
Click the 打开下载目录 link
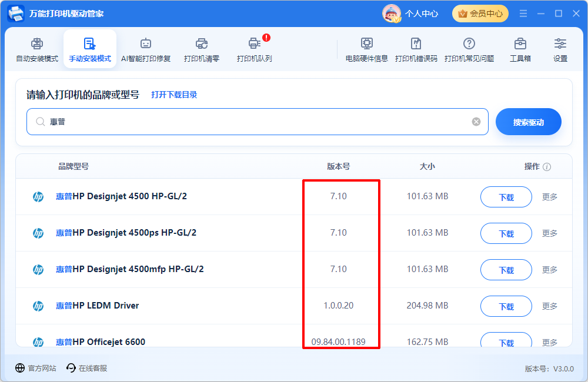pos(174,95)
